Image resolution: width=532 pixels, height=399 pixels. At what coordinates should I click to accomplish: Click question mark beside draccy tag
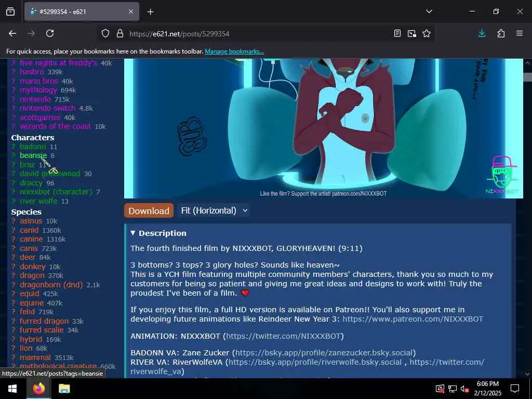[13, 183]
